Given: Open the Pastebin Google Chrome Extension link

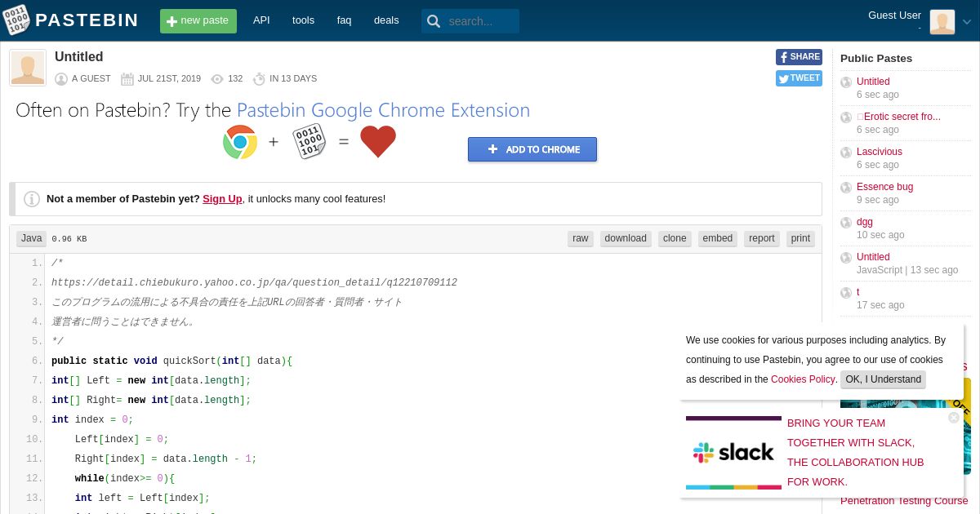Looking at the screenshot, I should tap(383, 110).
